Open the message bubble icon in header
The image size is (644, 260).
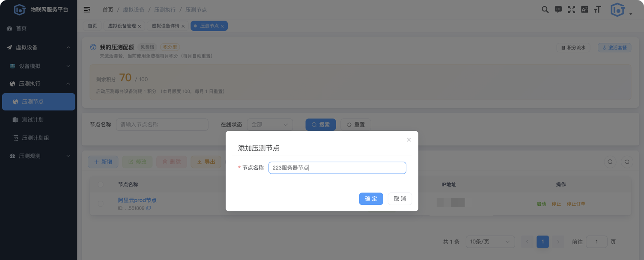tap(558, 9)
